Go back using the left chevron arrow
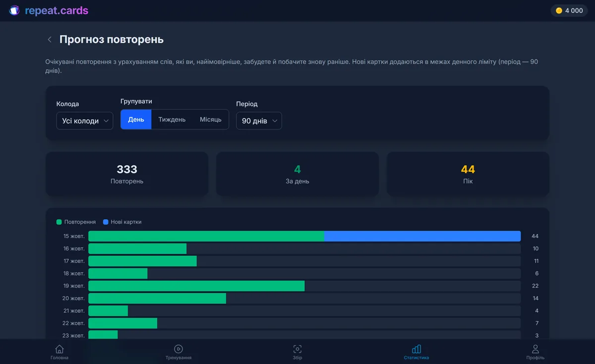 click(x=49, y=40)
